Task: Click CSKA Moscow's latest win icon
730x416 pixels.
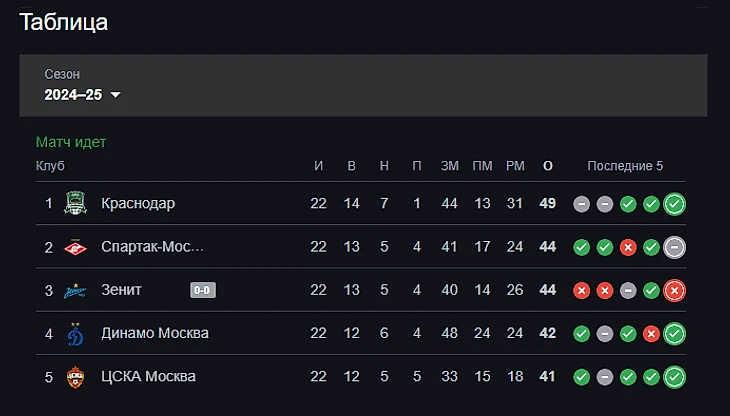Action: 674,377
